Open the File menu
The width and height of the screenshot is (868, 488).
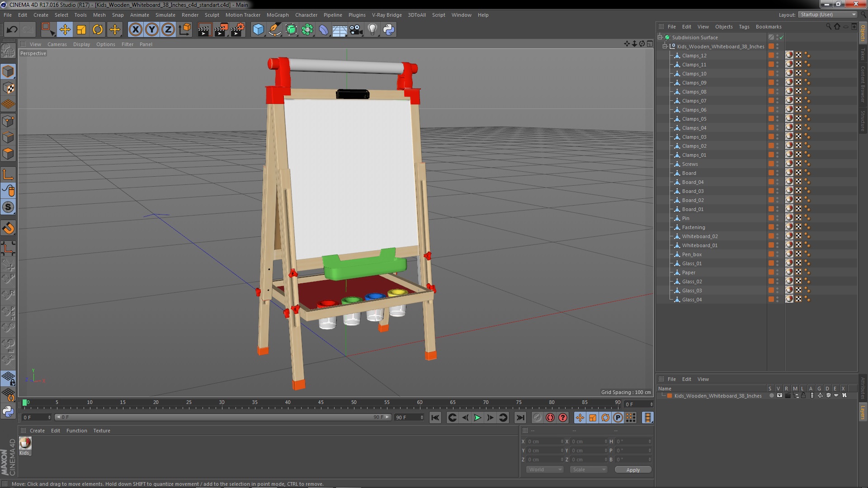[8, 15]
